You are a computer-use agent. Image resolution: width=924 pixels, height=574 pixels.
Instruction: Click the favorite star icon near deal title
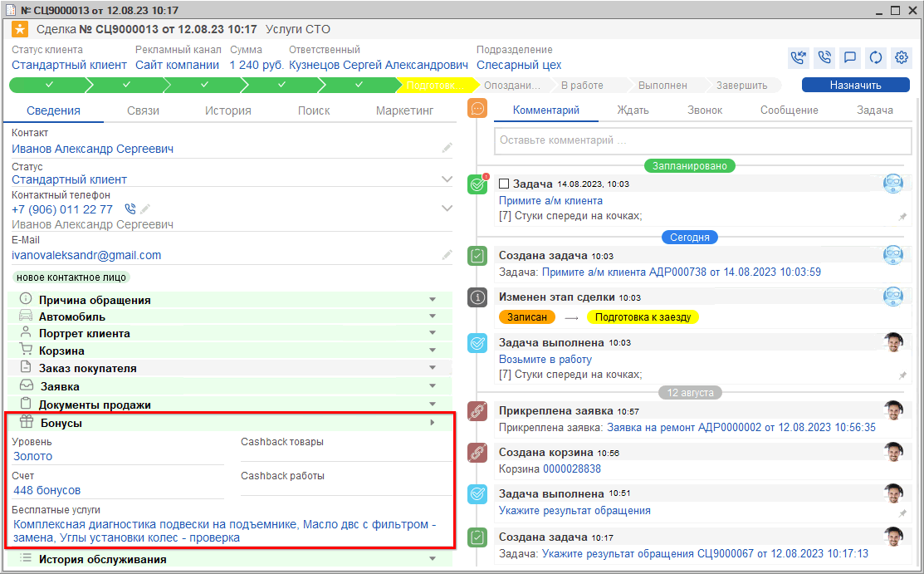[x=19, y=30]
